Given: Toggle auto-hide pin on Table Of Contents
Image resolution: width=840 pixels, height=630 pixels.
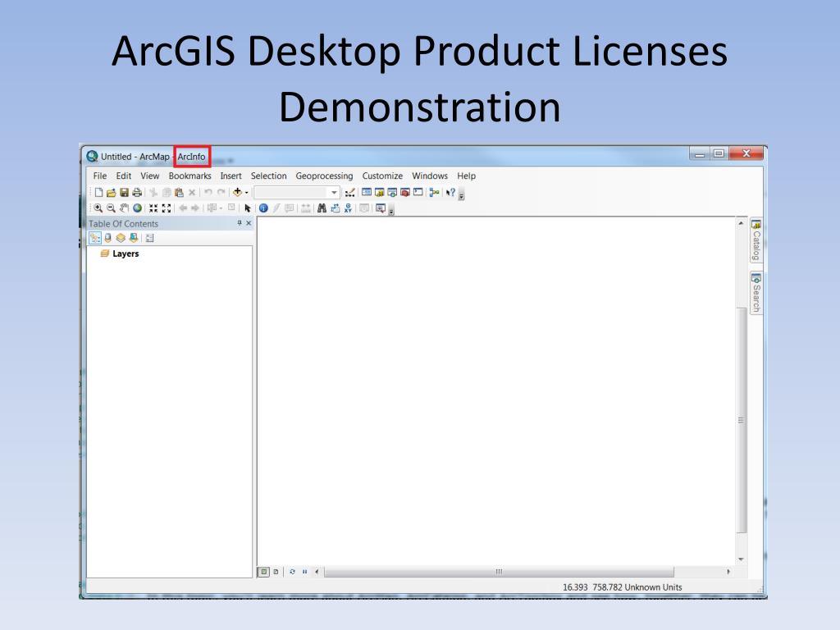Looking at the screenshot, I should (x=240, y=223).
